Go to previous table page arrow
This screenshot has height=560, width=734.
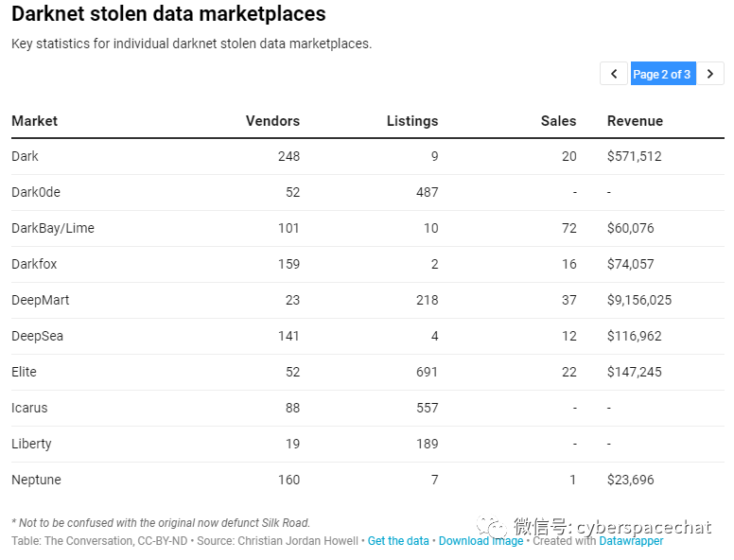(x=614, y=74)
